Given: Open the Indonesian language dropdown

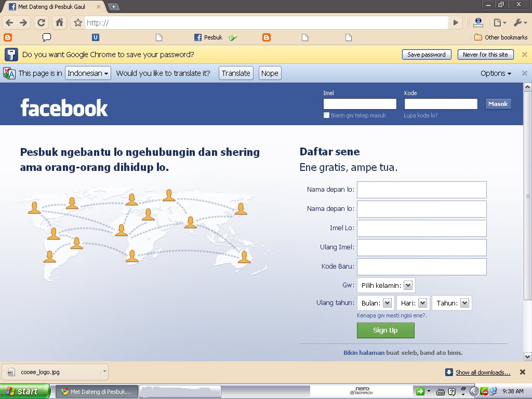Looking at the screenshot, I should click(x=88, y=73).
